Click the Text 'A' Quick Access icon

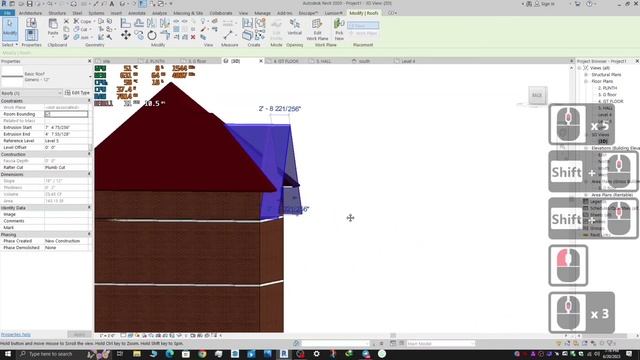click(x=111, y=4)
